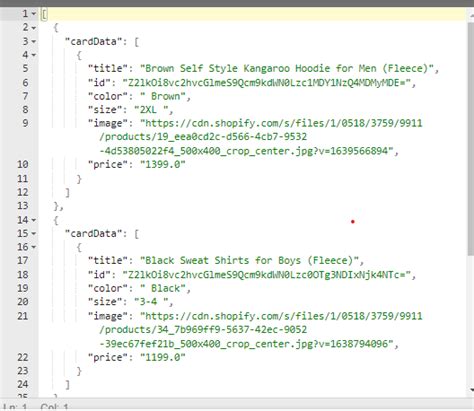The height and width of the screenshot is (411, 474).
Task: Collapse the second cardData array on line 15
Action: click(x=33, y=234)
